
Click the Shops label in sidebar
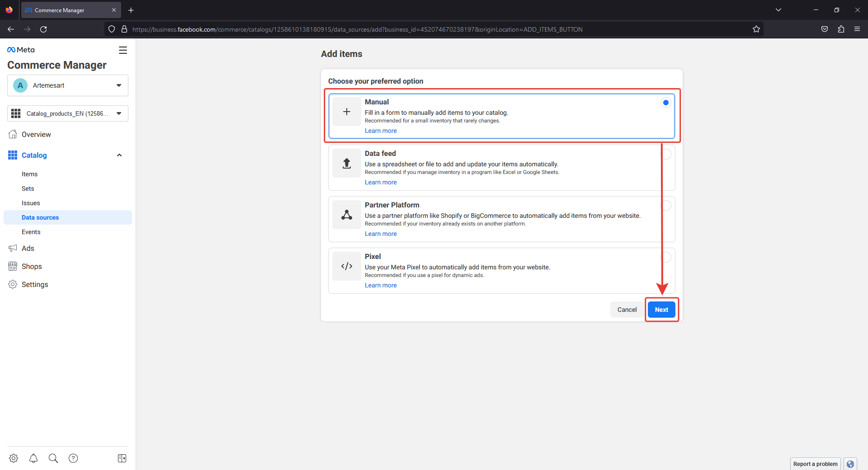click(32, 266)
